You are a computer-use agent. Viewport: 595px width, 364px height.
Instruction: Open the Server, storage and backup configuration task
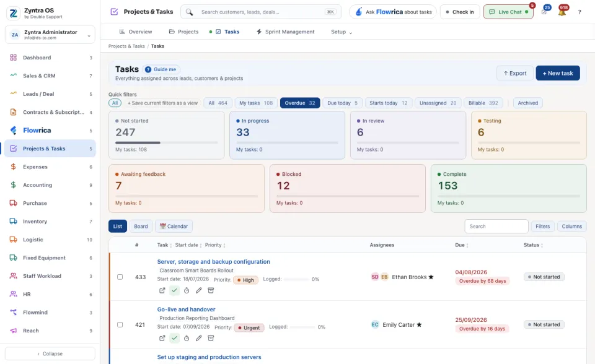click(214, 262)
